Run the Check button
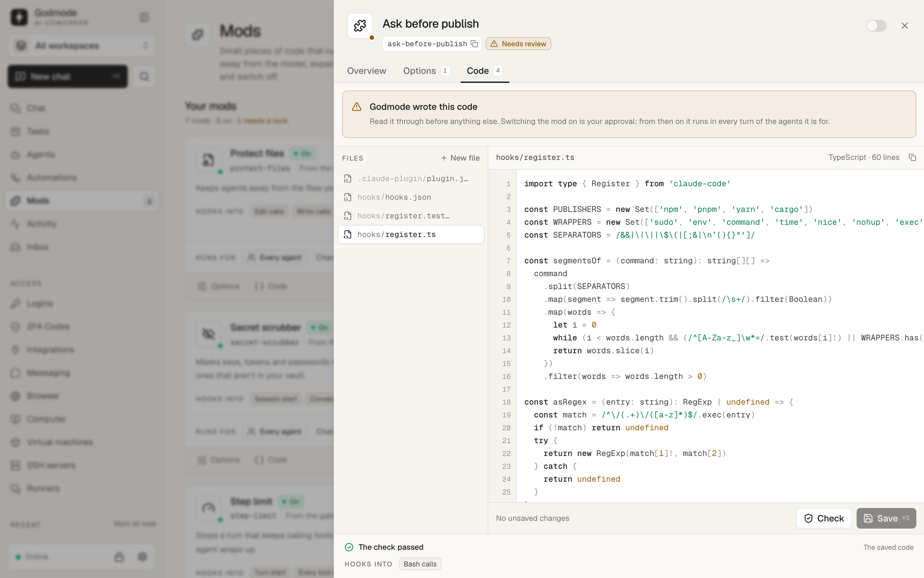The width and height of the screenshot is (924, 578). pos(824,518)
